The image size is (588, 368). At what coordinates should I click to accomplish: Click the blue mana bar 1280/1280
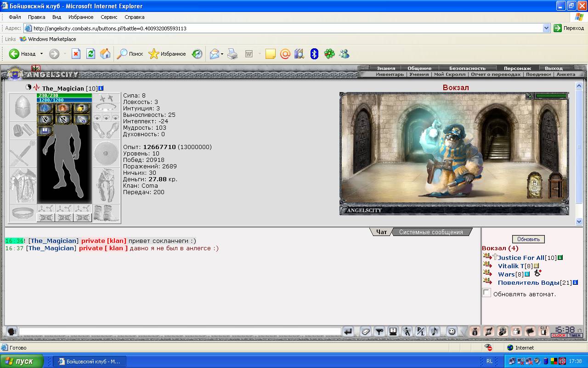click(64, 100)
